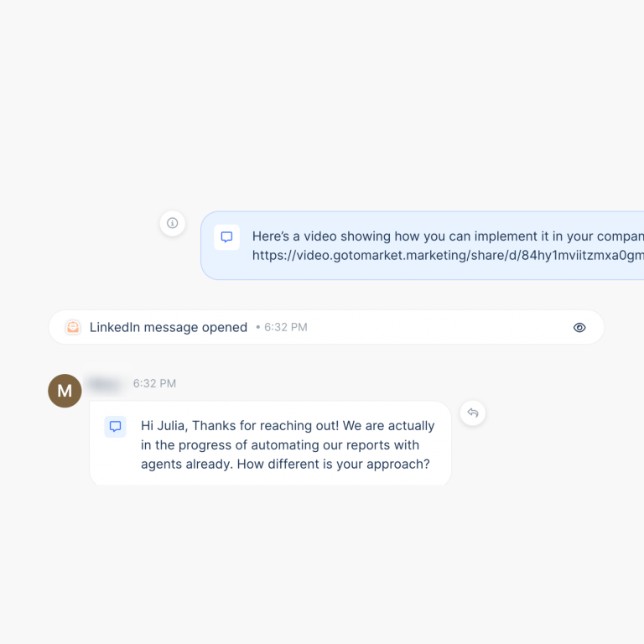Click the "in the progress of automating" line
Image resolution: width=644 pixels, height=644 pixels.
(x=279, y=445)
